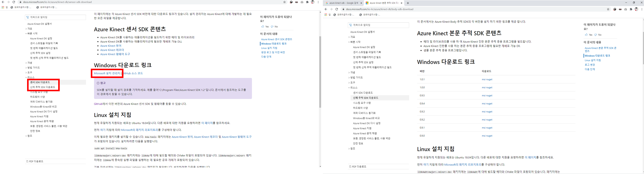Open first 외국어공지사항 bookmark in right window
The image size is (644, 174).
[344, 15]
